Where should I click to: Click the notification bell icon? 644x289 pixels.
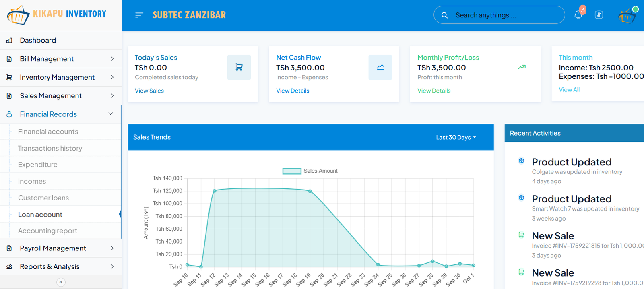(578, 15)
